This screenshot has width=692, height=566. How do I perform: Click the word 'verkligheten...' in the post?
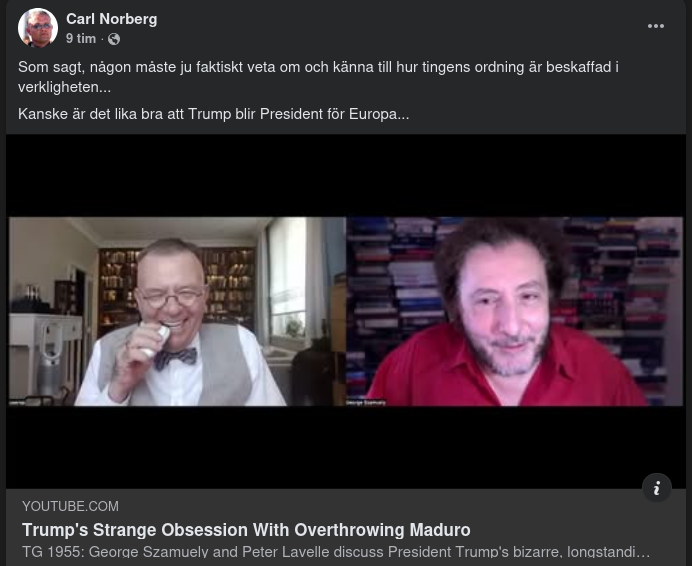coord(64,87)
